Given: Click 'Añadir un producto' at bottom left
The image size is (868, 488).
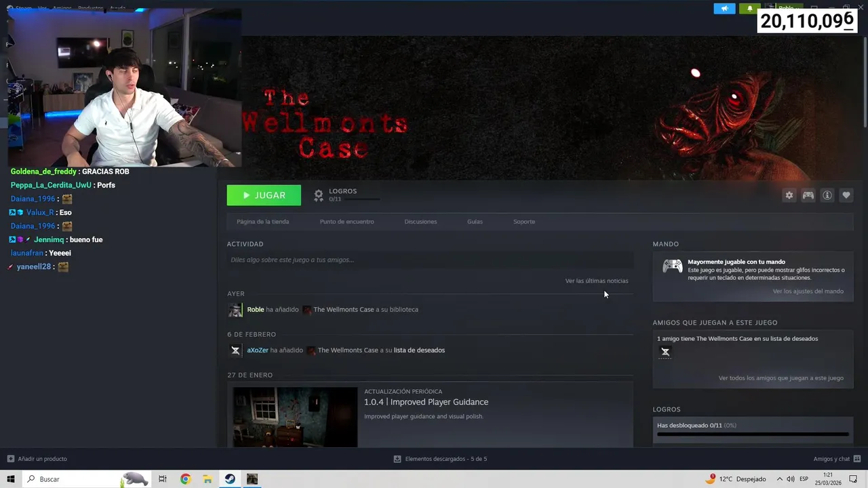Looking at the screenshot, I should click(37, 459).
